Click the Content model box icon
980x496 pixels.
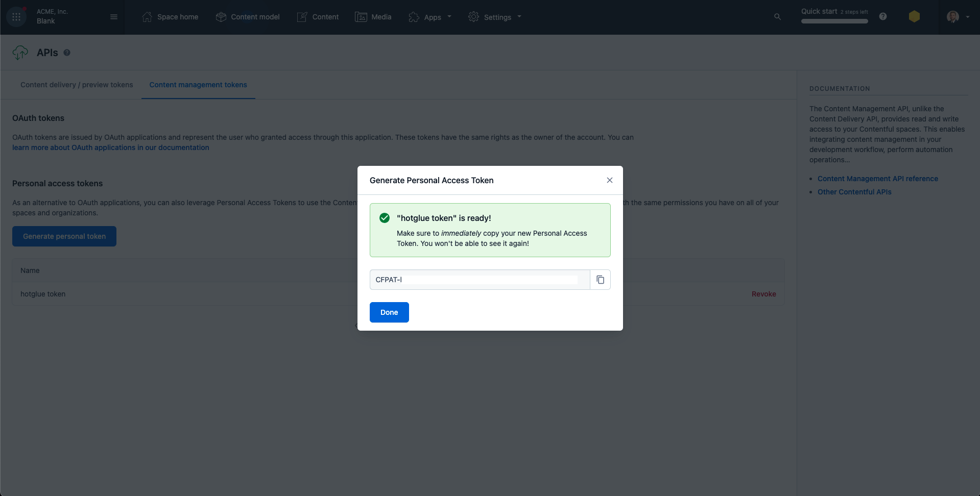coord(221,17)
